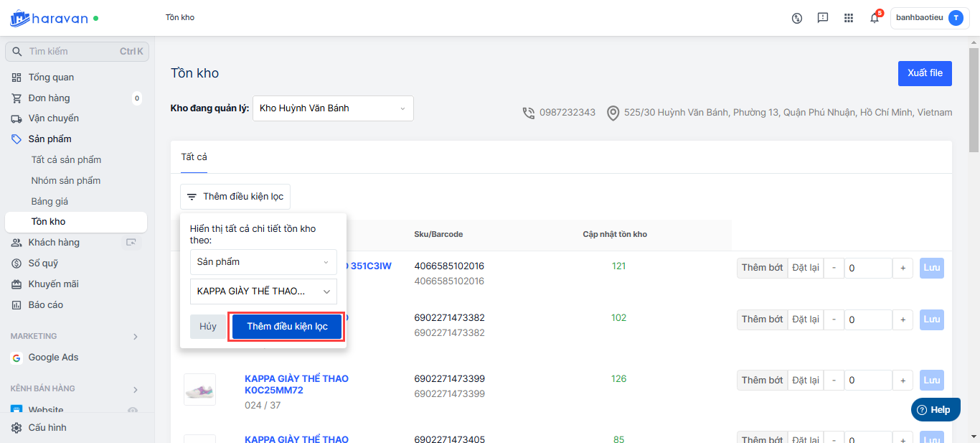The height and width of the screenshot is (443, 980).
Task: Click the filter bar Thêm điều kiện lọc
Action: coord(235,196)
